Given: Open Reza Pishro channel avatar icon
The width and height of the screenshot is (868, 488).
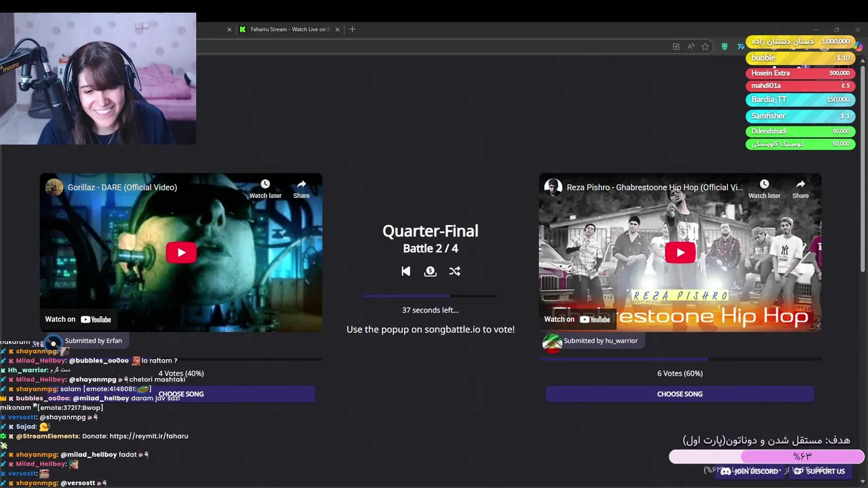Looking at the screenshot, I should pos(553,187).
